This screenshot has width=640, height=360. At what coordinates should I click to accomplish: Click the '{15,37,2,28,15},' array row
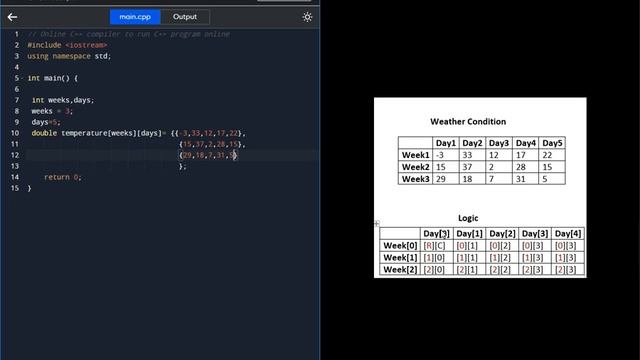(212, 144)
